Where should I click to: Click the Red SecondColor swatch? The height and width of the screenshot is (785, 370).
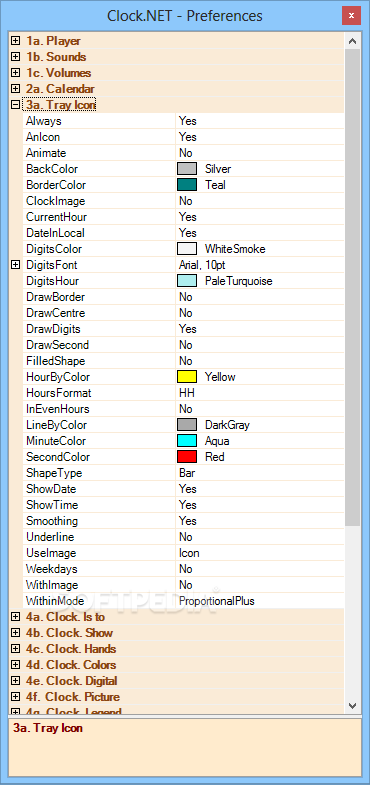pyautogui.click(x=187, y=457)
